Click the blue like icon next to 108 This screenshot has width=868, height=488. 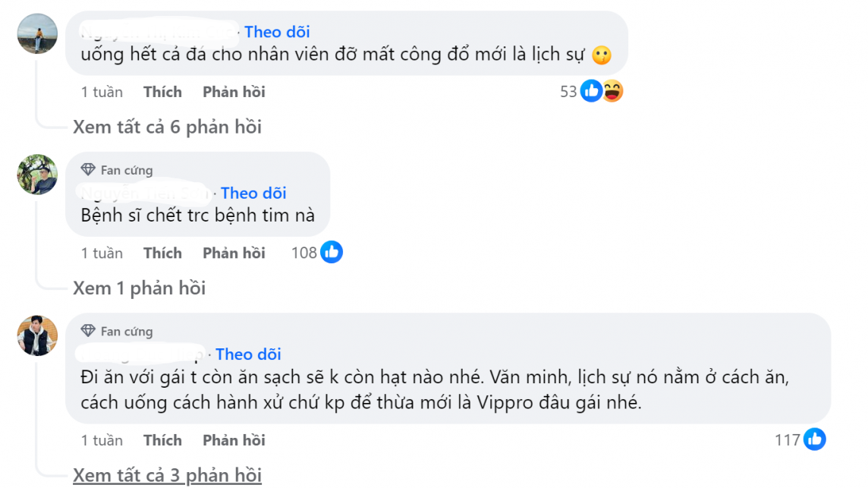[332, 253]
